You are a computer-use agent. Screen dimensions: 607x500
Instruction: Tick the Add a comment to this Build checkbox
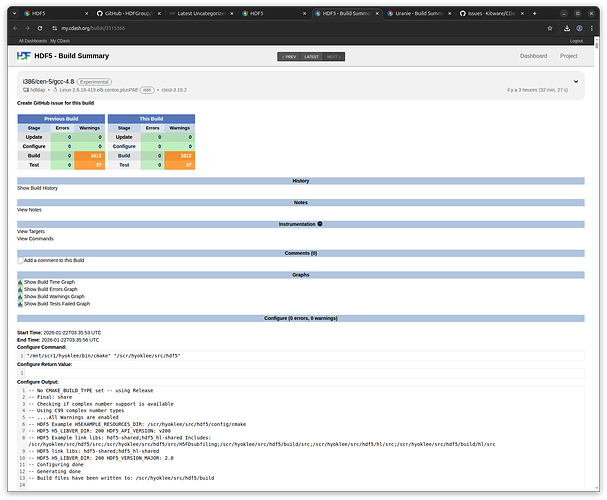click(20, 260)
